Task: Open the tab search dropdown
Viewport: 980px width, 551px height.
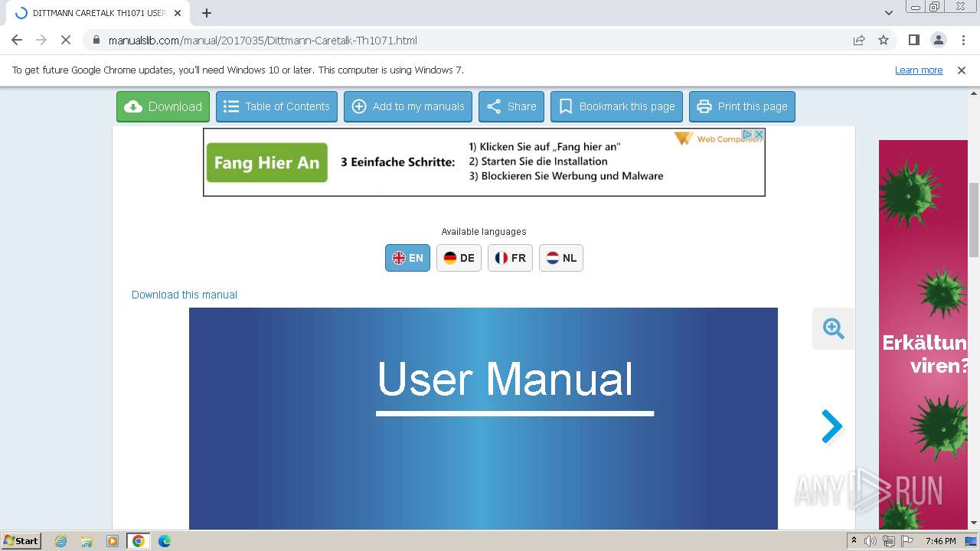Action: coord(889,13)
